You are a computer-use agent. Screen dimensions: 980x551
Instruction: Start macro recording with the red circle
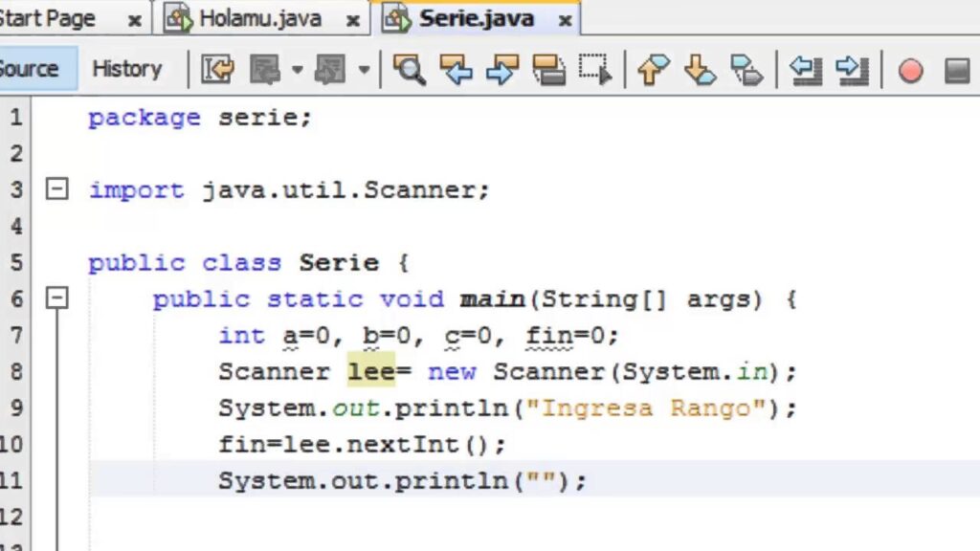(910, 70)
